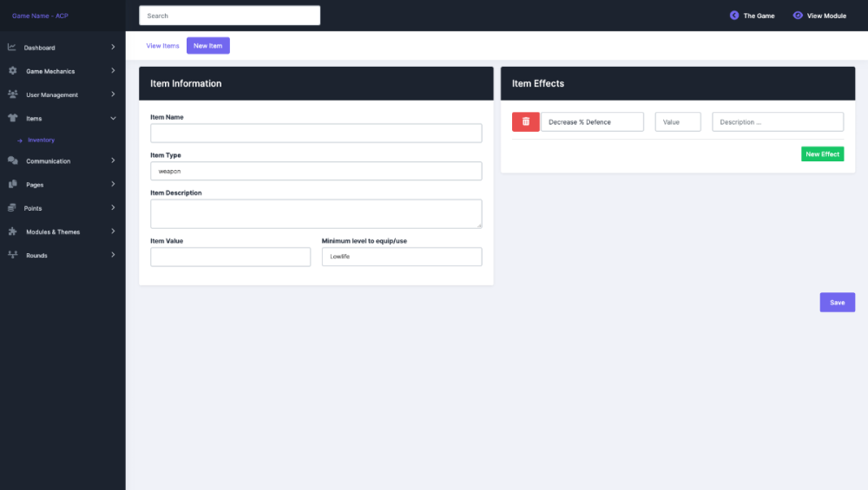Image resolution: width=868 pixels, height=490 pixels.
Task: Click the Items t-shirt icon
Action: tap(12, 118)
